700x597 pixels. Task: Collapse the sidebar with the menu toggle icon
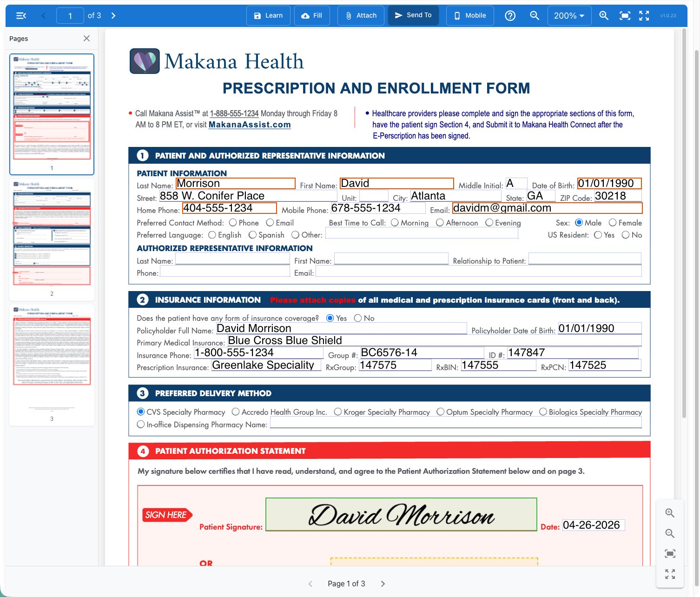click(x=21, y=16)
